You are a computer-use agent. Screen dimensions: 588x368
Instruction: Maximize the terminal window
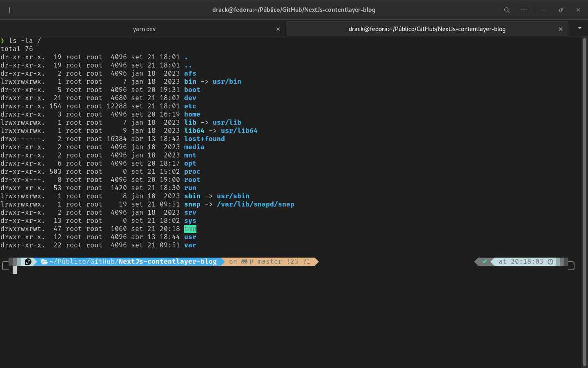click(x=561, y=10)
